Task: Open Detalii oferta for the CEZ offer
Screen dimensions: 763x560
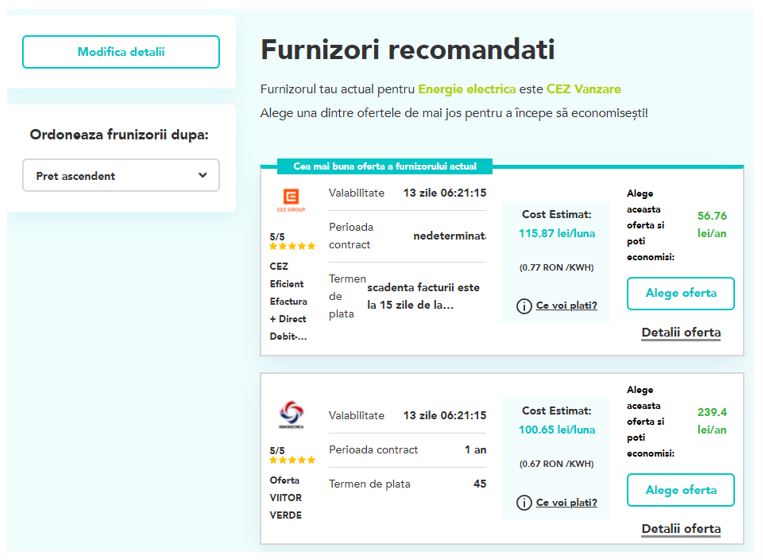Action: coord(680,333)
